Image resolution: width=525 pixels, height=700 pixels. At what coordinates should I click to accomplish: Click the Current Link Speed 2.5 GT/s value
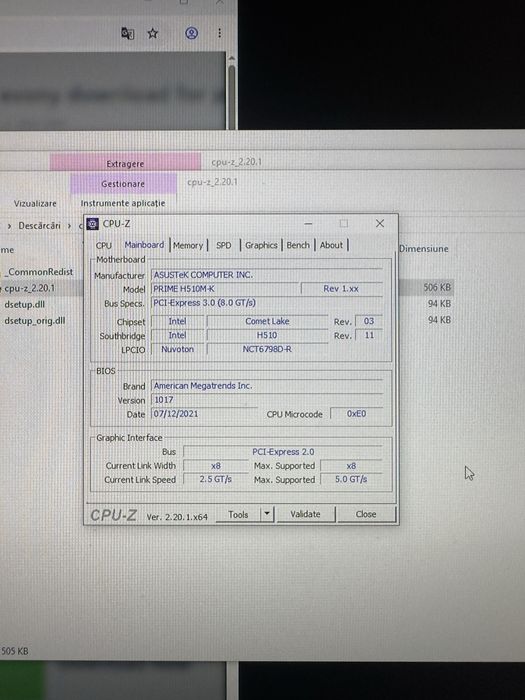tap(216, 479)
